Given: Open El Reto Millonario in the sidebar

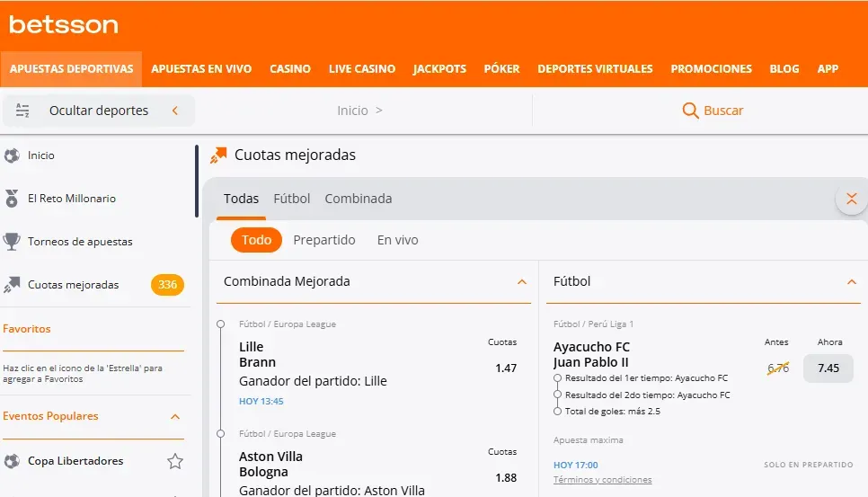Looking at the screenshot, I should point(72,199).
